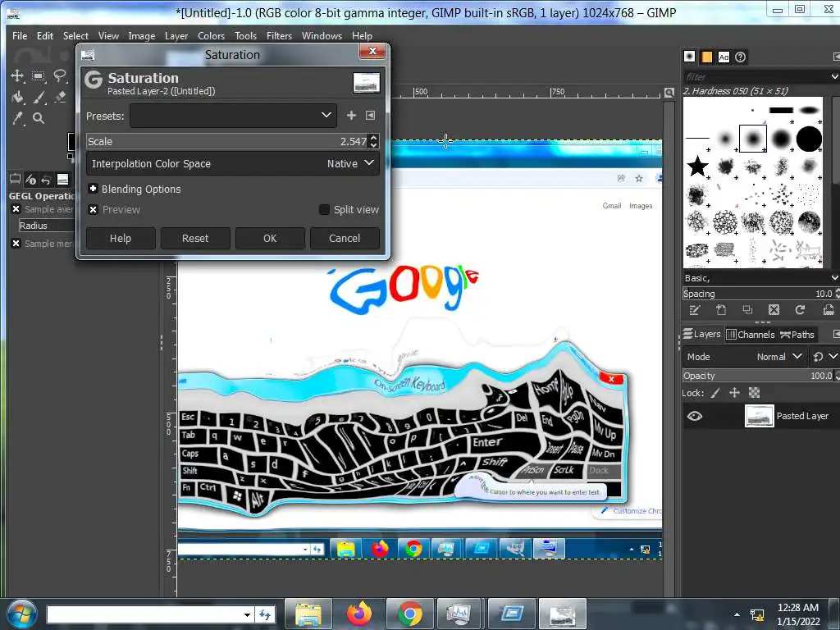Select the Color Picker tool
This screenshot has width=840, height=630.
(17, 118)
